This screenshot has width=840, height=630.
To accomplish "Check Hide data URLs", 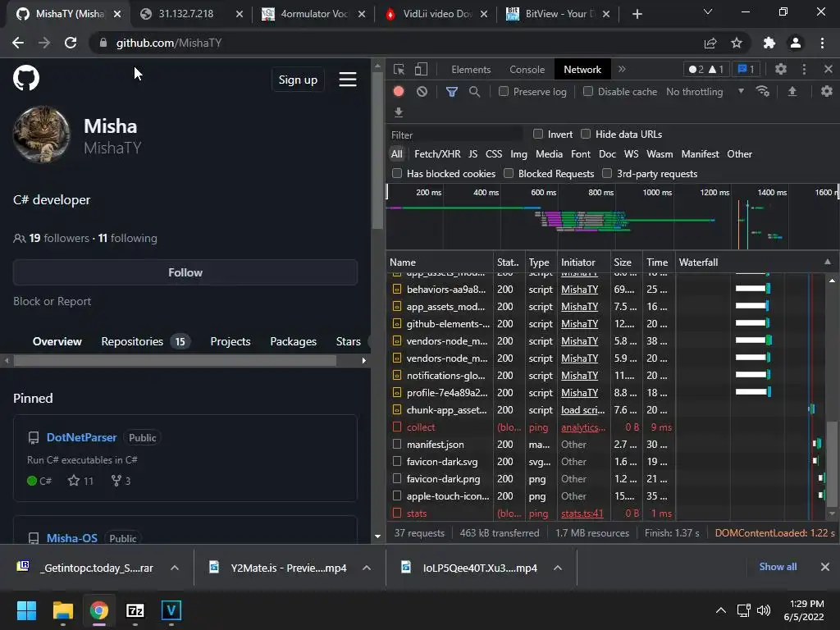I will [x=586, y=134].
